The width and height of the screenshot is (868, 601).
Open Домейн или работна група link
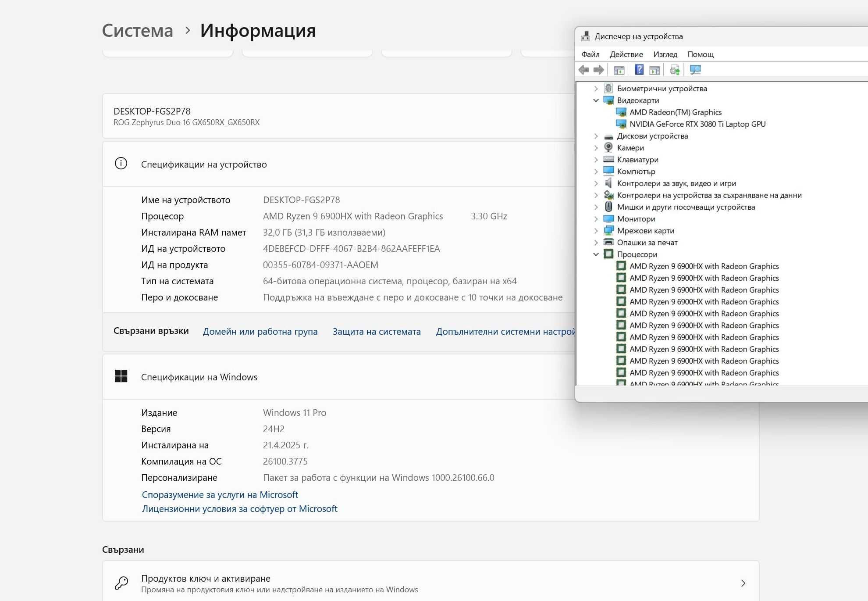pyautogui.click(x=260, y=332)
